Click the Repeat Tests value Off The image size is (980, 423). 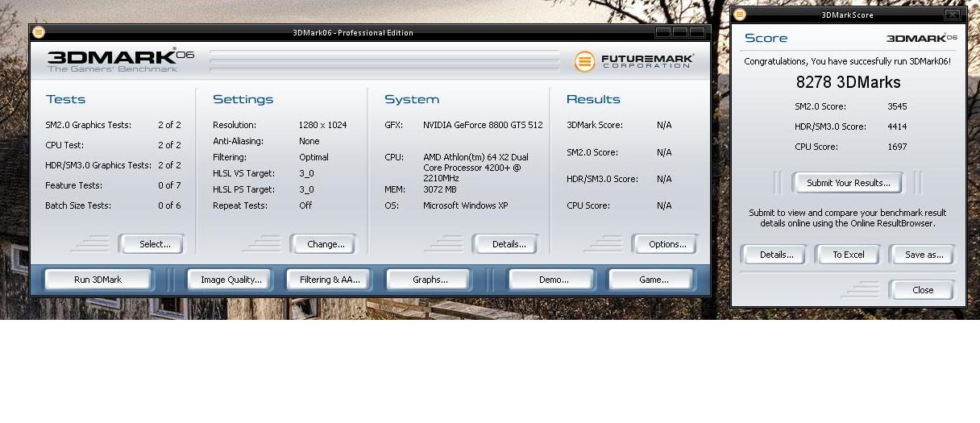pyautogui.click(x=305, y=205)
